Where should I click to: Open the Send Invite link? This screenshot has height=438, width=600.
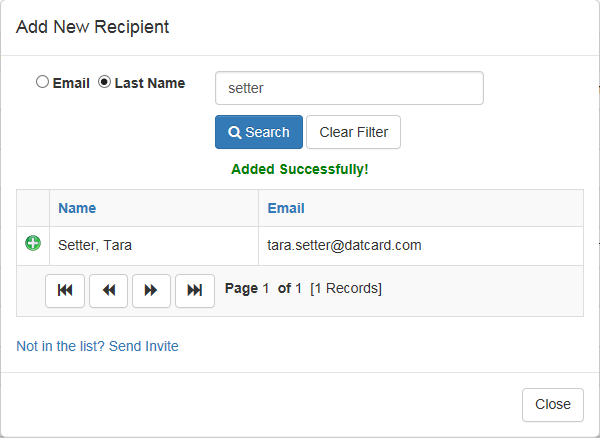tap(97, 346)
